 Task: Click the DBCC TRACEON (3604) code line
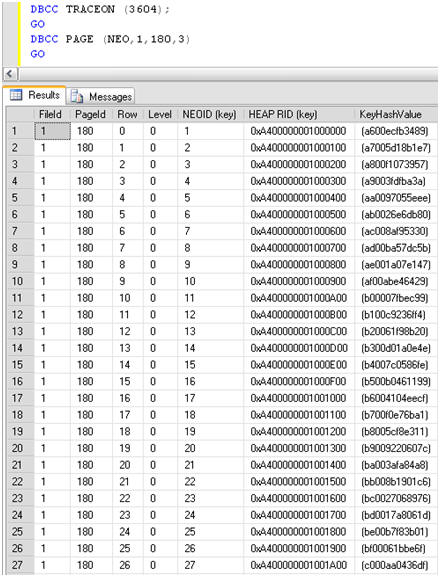click(x=100, y=9)
